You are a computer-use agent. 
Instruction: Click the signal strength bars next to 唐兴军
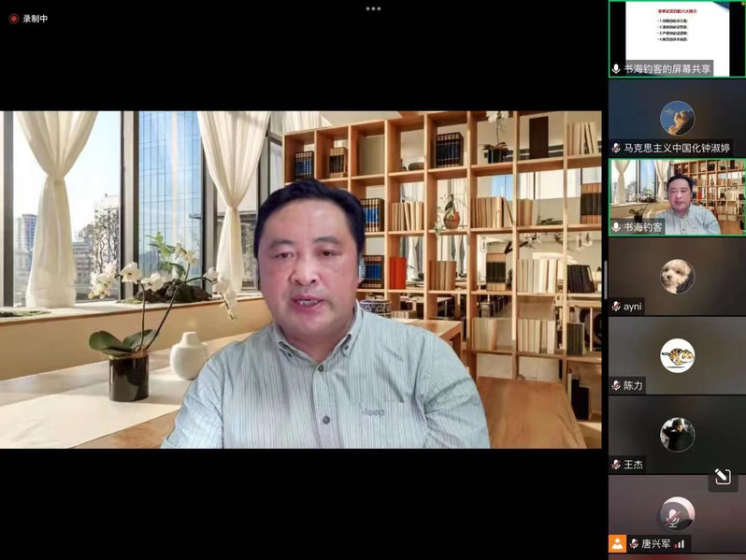coord(681,544)
